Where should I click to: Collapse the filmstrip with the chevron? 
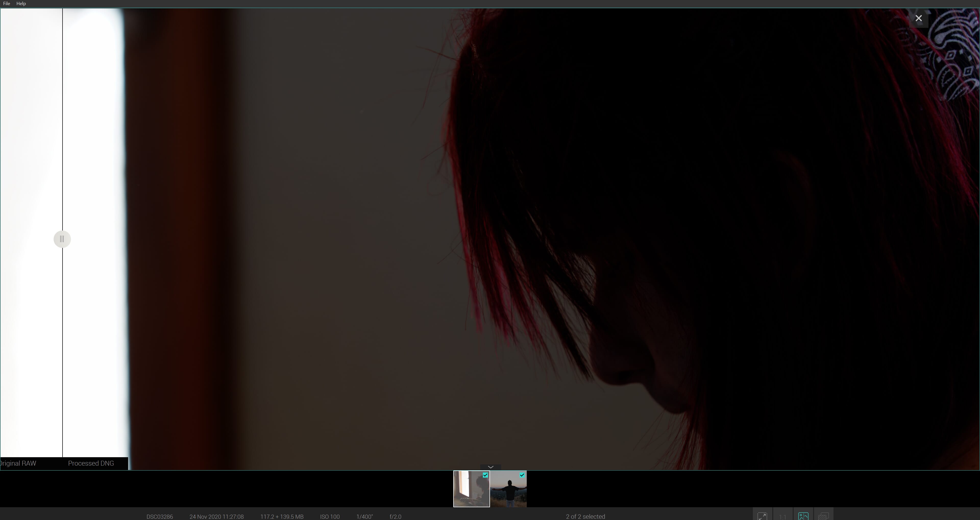coord(490,467)
